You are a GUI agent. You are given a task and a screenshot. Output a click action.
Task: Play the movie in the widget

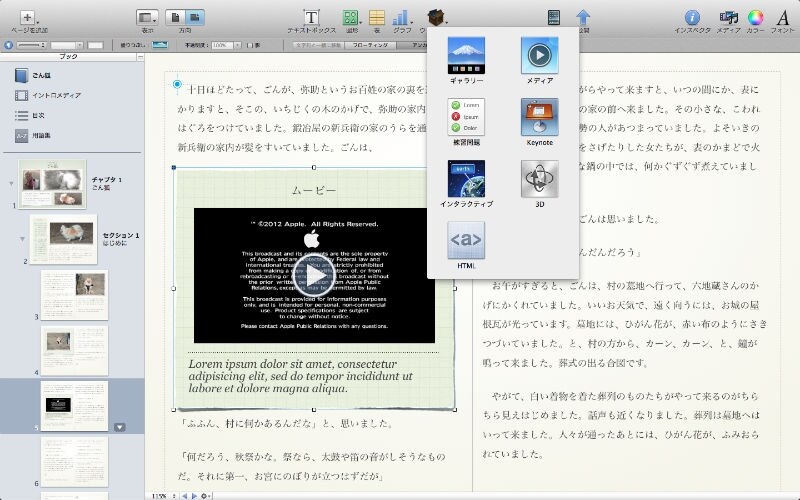coord(314,276)
